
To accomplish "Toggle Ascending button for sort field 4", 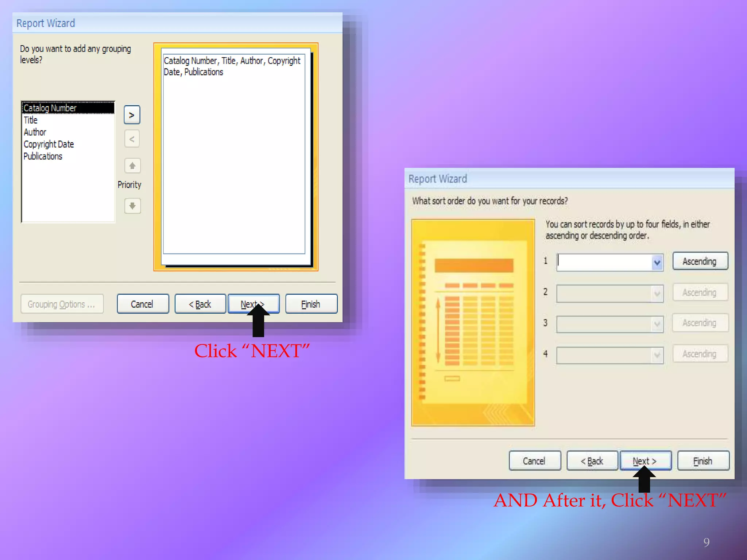I will [700, 354].
